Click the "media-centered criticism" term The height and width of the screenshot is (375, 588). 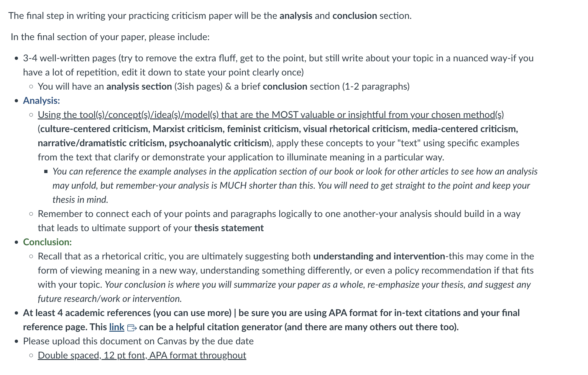(464, 129)
